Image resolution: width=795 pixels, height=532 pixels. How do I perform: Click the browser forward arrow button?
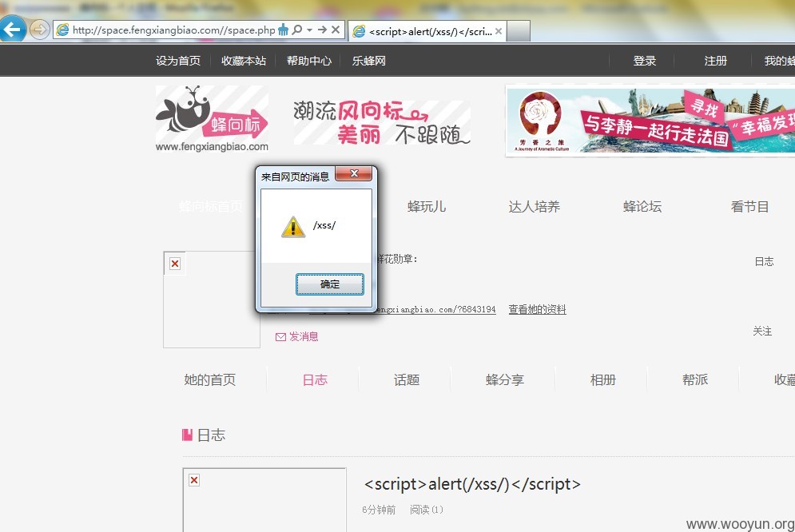39,30
